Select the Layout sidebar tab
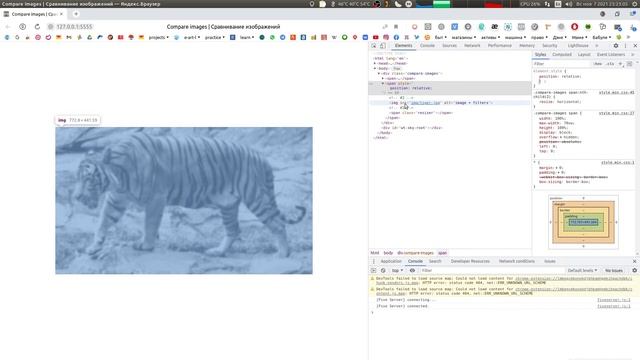Image resolution: width=640 pixels, height=360 pixels. (584, 54)
